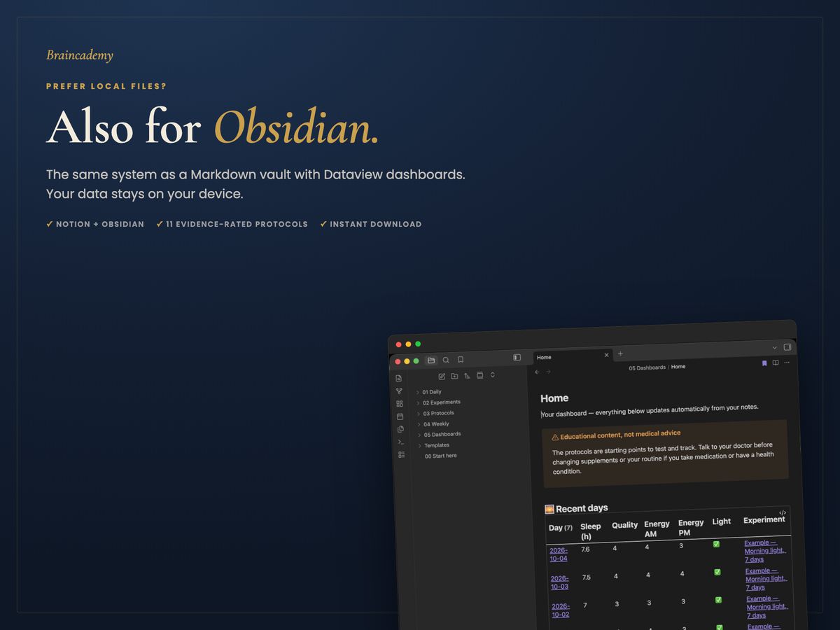The height and width of the screenshot is (630, 840).
Task: Click Home in the breadcrumb path
Action: click(x=678, y=367)
